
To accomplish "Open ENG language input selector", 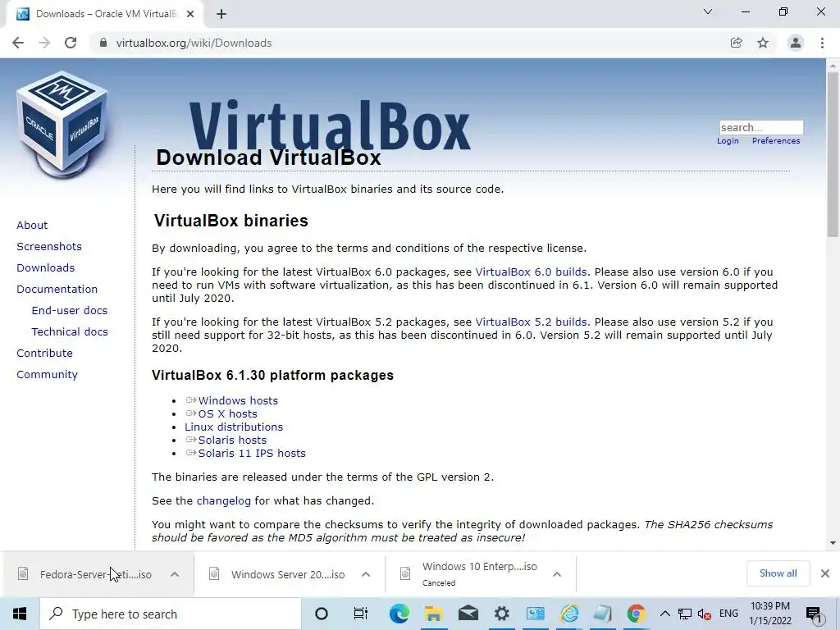I will pyautogui.click(x=728, y=614).
